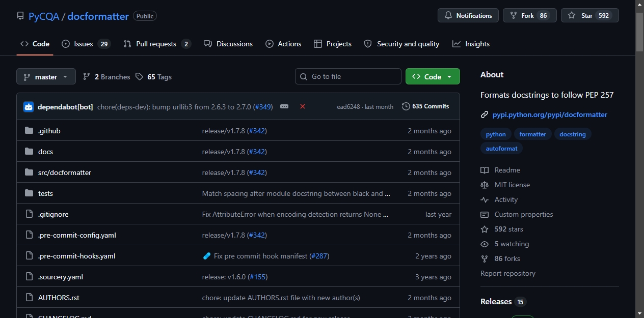Click the scrollbar down arrow
This screenshot has height=318, width=644.
coord(639,313)
